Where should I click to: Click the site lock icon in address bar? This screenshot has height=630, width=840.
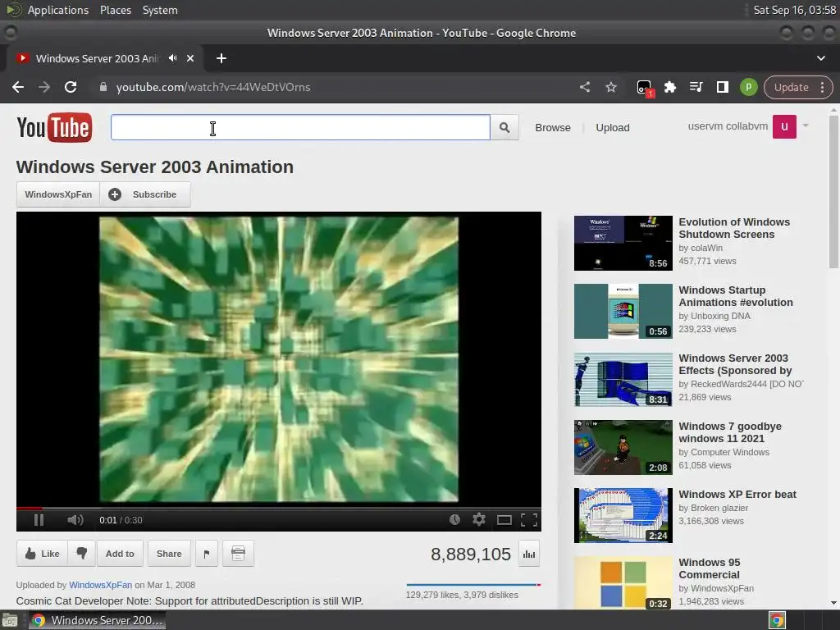(103, 87)
